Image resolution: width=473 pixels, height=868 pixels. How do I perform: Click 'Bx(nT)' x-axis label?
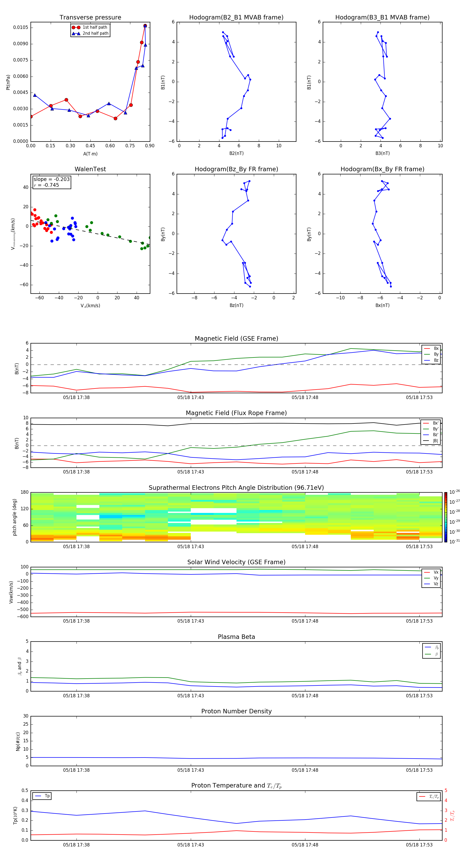(x=382, y=305)
